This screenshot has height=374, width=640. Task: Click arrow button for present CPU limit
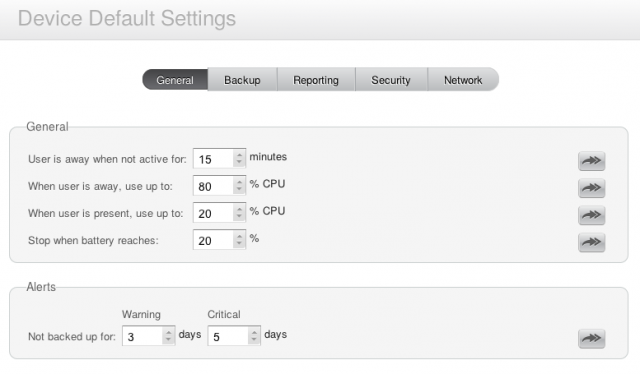coord(591,215)
